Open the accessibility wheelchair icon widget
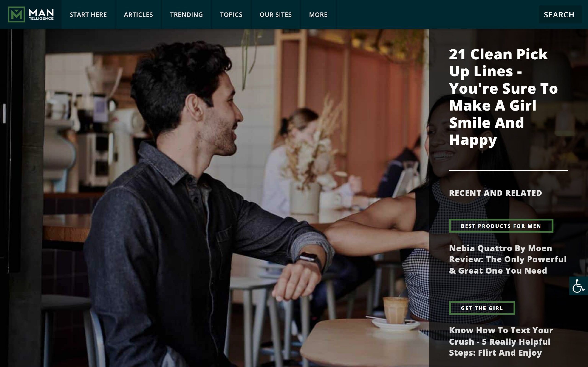This screenshot has height=367, width=588. tap(579, 286)
